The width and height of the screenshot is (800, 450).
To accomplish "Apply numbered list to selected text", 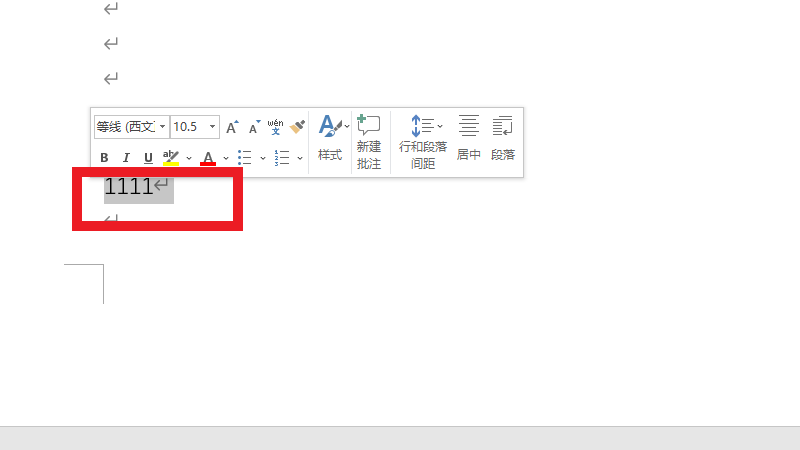I will 282,157.
